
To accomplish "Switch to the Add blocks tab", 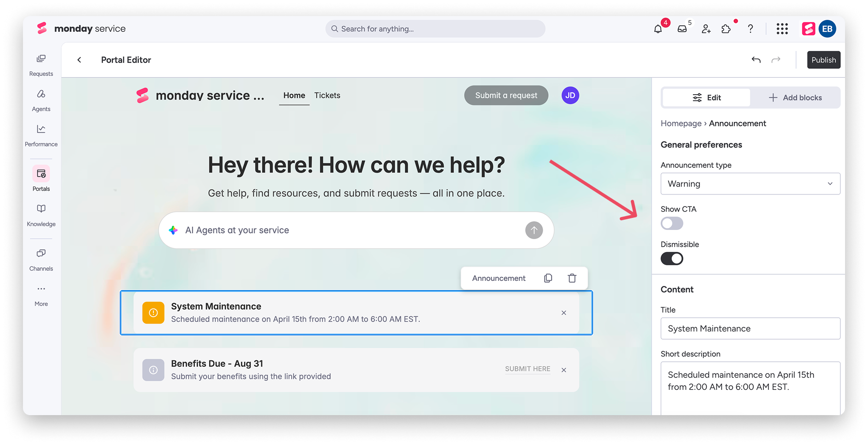I will 795,97.
